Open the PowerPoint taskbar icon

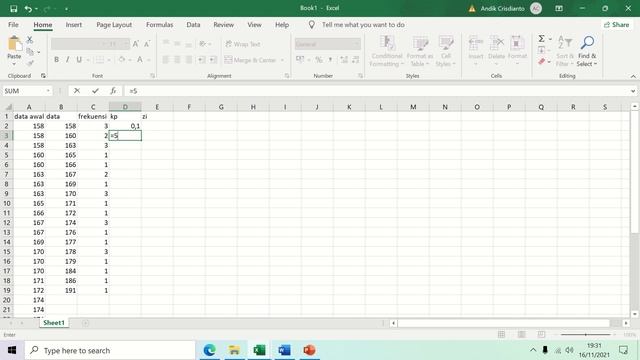pos(309,350)
